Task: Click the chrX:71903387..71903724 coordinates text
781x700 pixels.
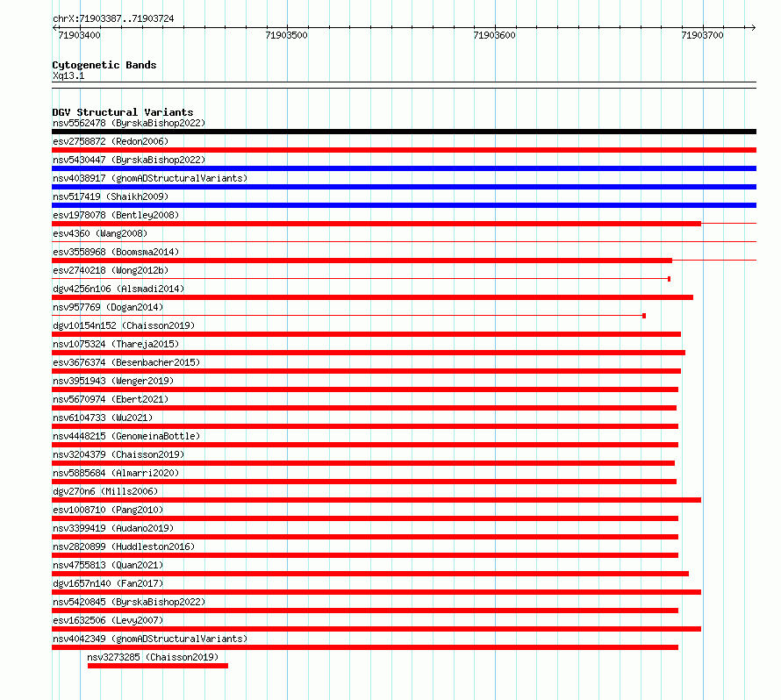Action: pos(113,19)
